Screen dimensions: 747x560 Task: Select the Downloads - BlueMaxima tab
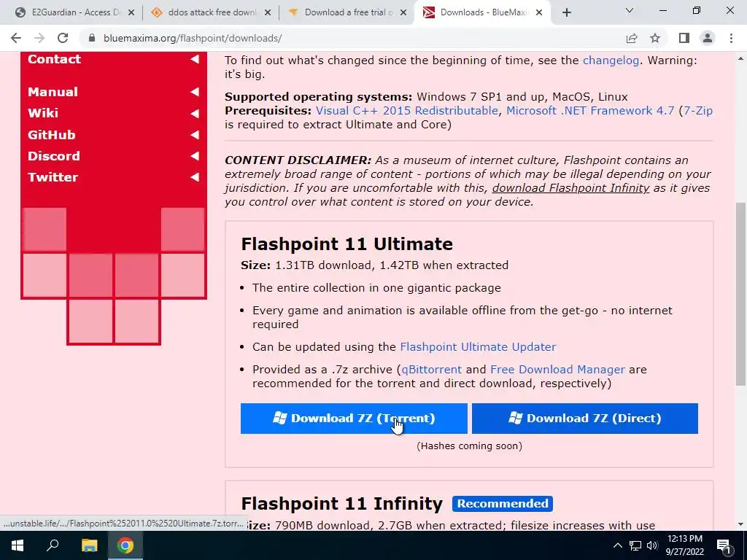click(481, 13)
